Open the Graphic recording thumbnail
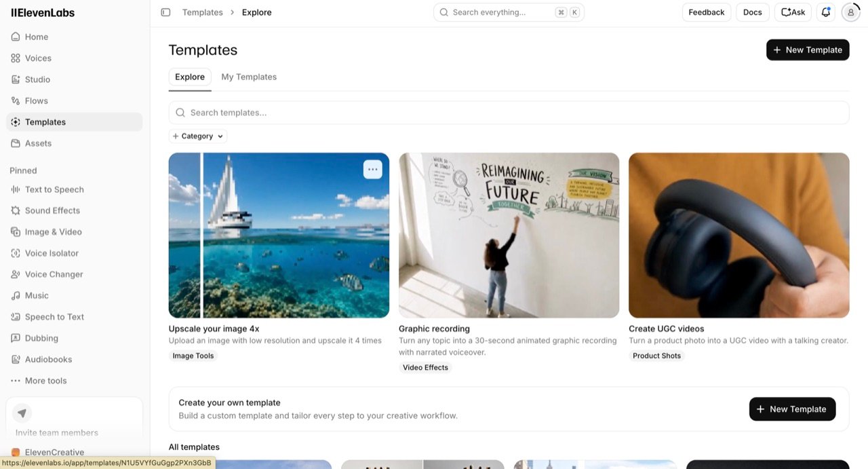The image size is (868, 469). 509,235
